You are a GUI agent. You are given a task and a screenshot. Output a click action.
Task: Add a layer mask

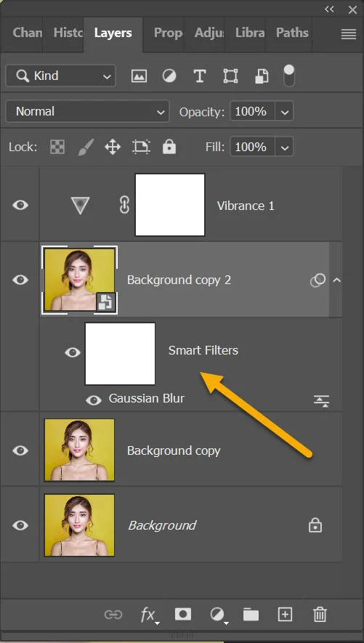183,614
